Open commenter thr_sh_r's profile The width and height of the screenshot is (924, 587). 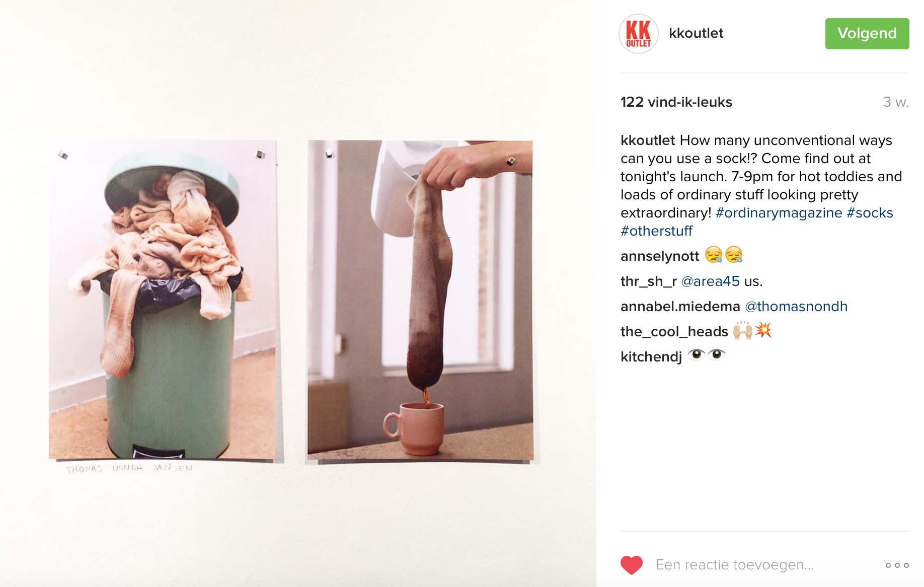pos(649,281)
